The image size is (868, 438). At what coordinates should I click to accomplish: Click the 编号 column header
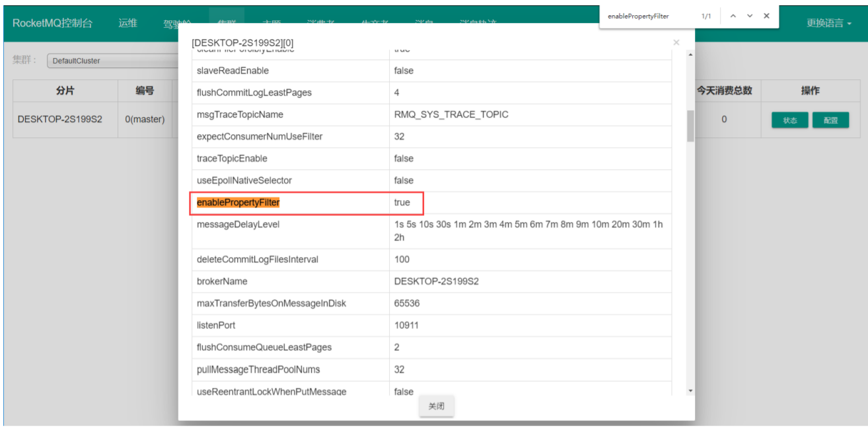coord(145,91)
